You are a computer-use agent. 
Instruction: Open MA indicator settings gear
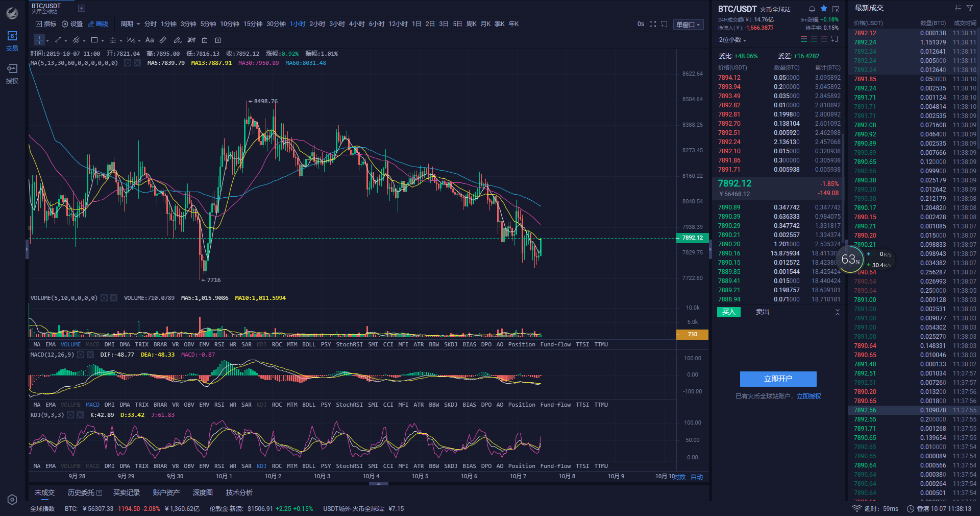click(x=128, y=63)
